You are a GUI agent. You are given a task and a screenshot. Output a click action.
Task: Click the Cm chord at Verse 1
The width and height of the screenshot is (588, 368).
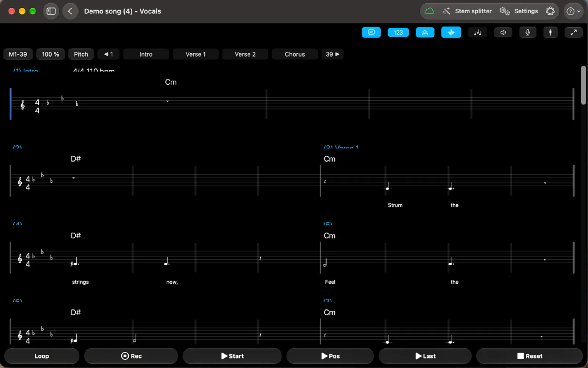click(330, 159)
